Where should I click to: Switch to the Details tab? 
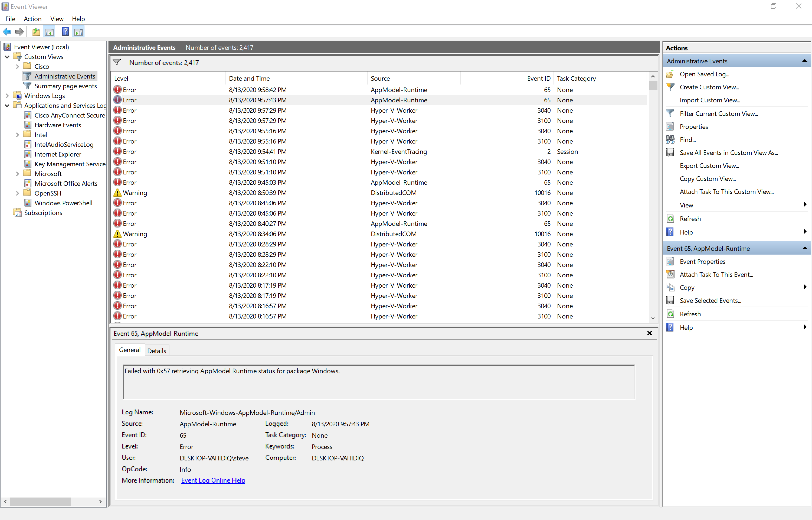[157, 350]
